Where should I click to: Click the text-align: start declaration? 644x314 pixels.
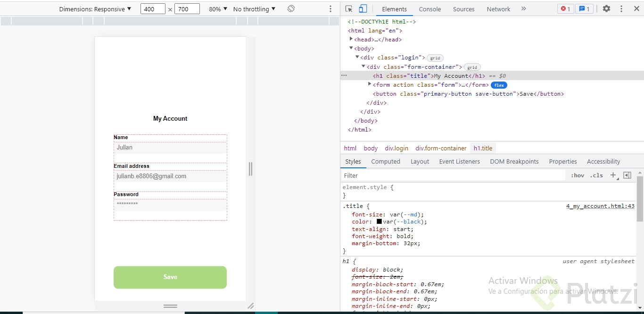[382, 229]
